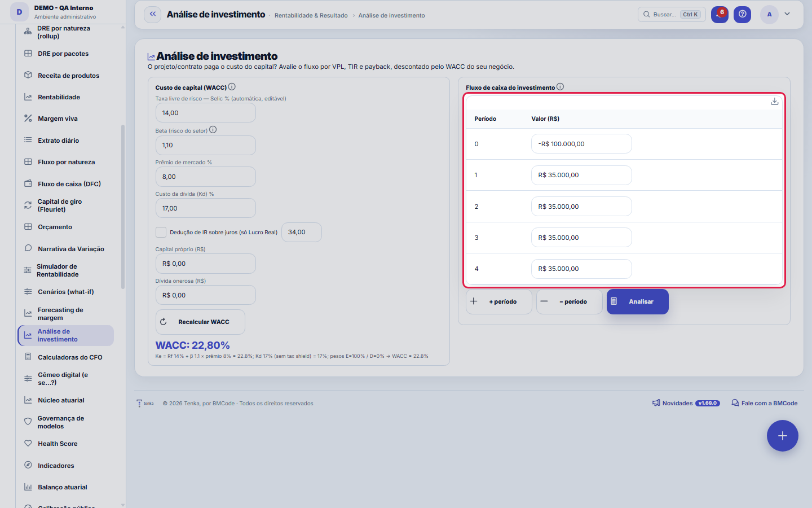Open Fale com a BMCode link
Viewport: 812px width, 508px height.
click(764, 403)
